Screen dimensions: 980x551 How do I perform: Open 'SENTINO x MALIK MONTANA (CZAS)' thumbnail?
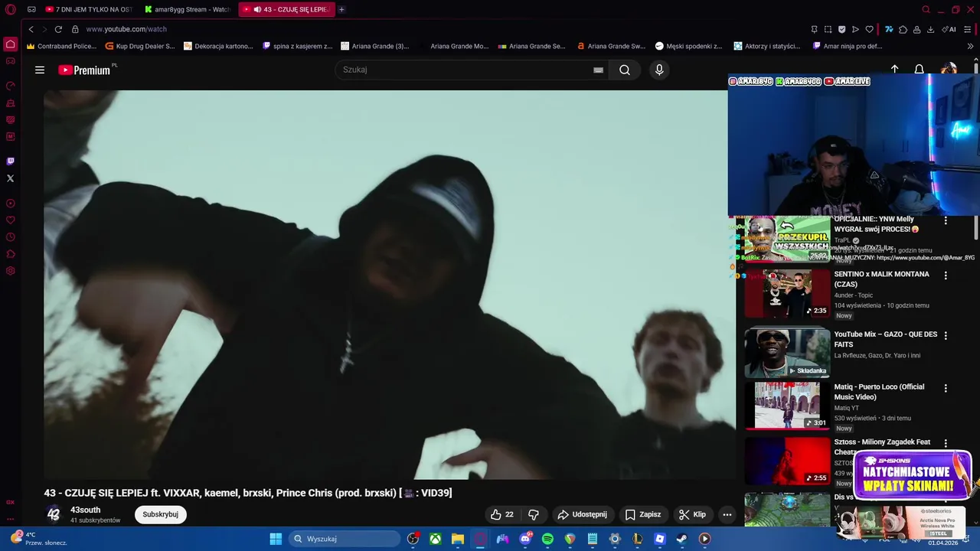click(787, 293)
